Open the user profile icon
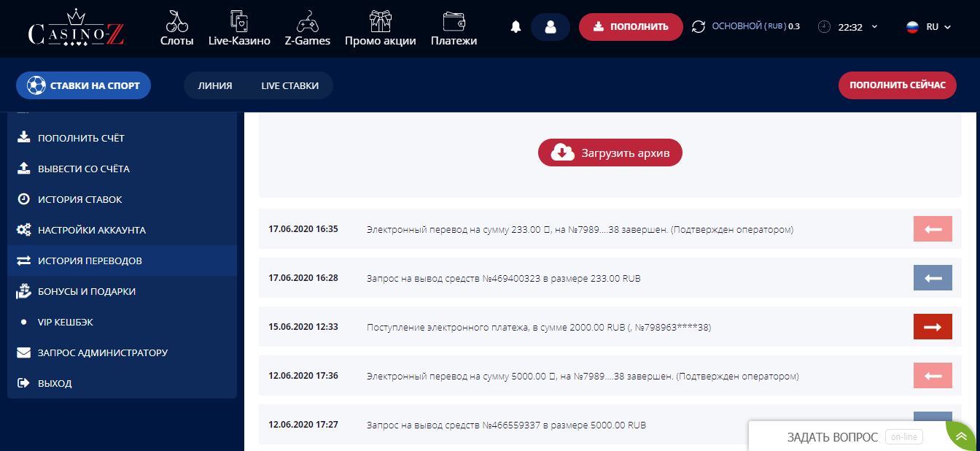 click(x=551, y=27)
